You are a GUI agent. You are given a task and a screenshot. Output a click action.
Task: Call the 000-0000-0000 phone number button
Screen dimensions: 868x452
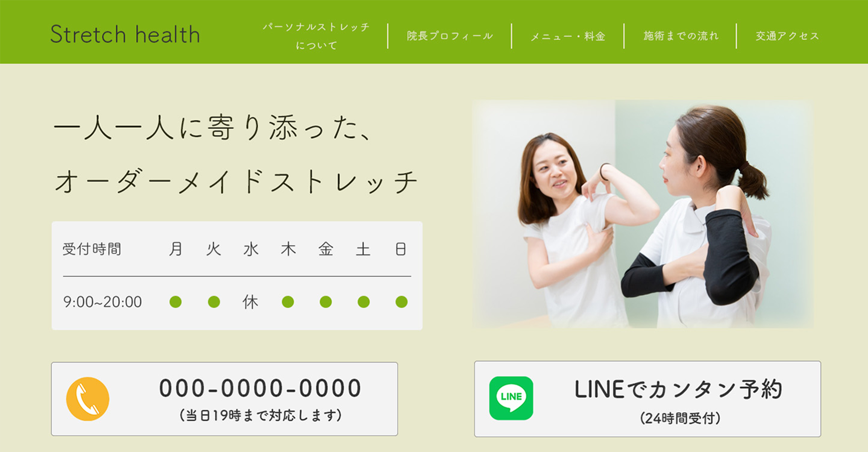[225, 399]
